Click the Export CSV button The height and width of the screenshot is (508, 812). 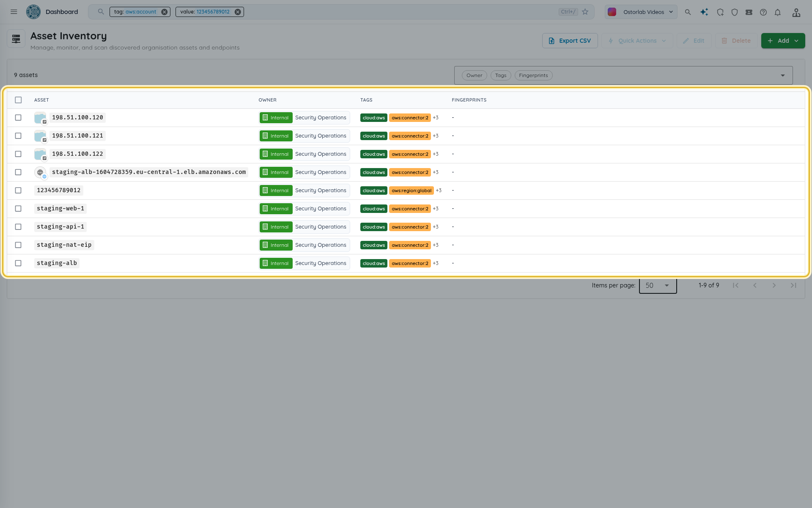coord(570,41)
